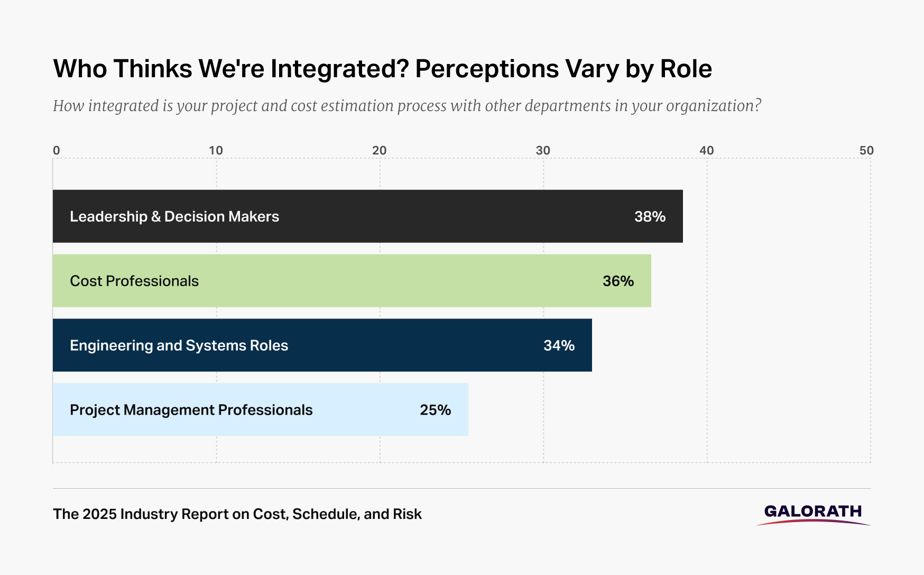The height and width of the screenshot is (575, 924).
Task: Click the 10 axis tick label
Action: click(216, 150)
